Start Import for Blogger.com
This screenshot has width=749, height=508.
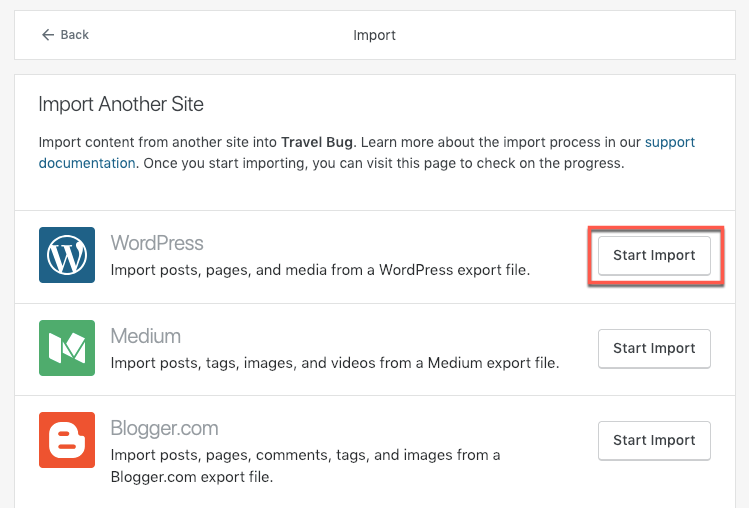(x=654, y=440)
